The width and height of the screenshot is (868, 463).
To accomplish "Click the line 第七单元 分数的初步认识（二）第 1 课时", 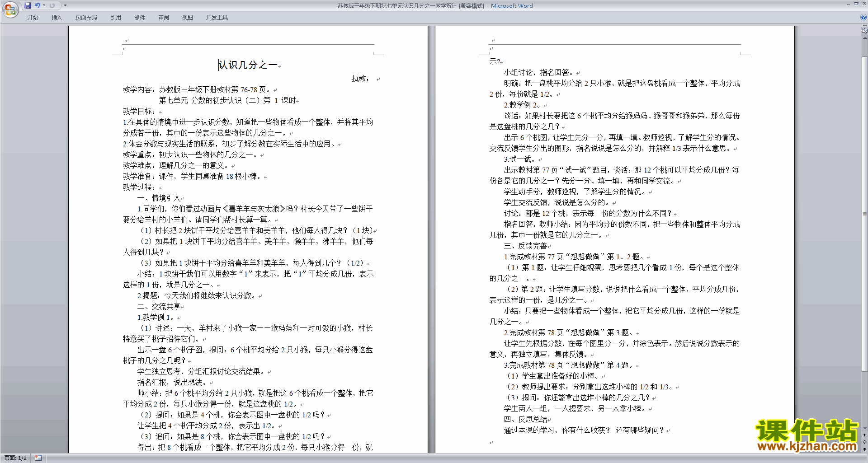I will [x=227, y=100].
